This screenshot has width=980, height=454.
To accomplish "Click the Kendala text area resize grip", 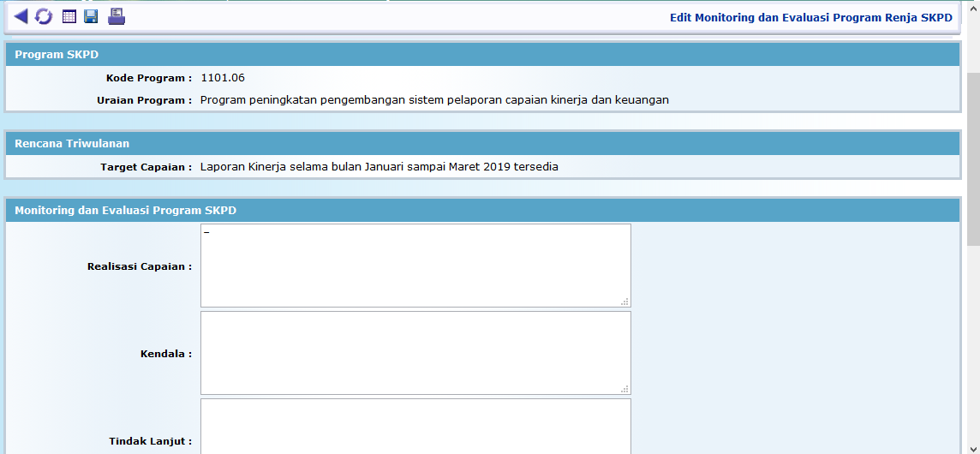I will [624, 389].
